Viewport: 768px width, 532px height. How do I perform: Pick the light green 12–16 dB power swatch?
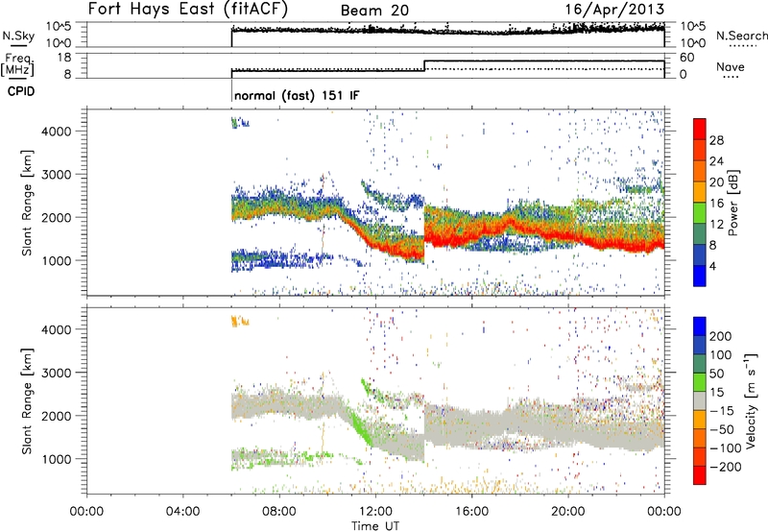click(x=700, y=213)
